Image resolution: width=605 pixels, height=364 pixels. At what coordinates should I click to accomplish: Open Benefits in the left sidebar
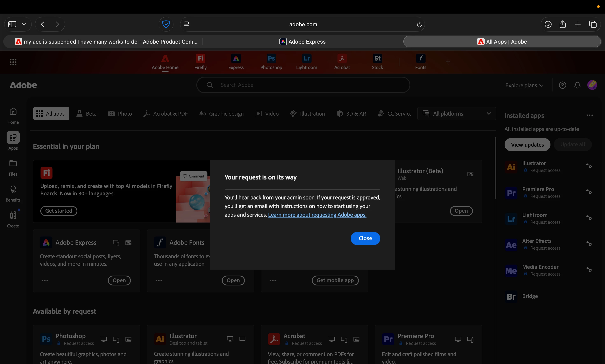pos(13,194)
